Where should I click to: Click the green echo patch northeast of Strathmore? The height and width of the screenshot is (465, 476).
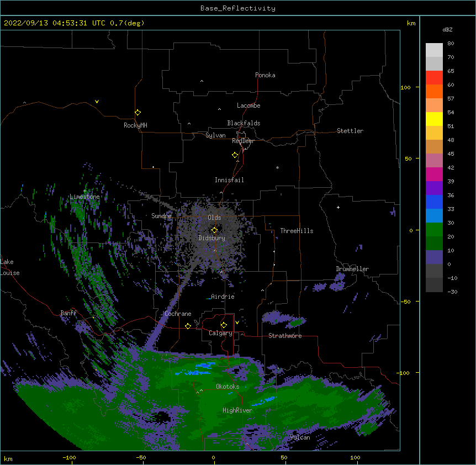click(x=297, y=323)
